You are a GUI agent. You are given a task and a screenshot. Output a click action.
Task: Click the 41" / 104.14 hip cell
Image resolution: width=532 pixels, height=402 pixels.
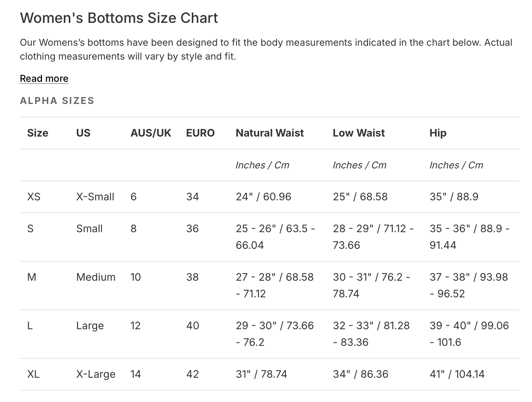click(457, 374)
